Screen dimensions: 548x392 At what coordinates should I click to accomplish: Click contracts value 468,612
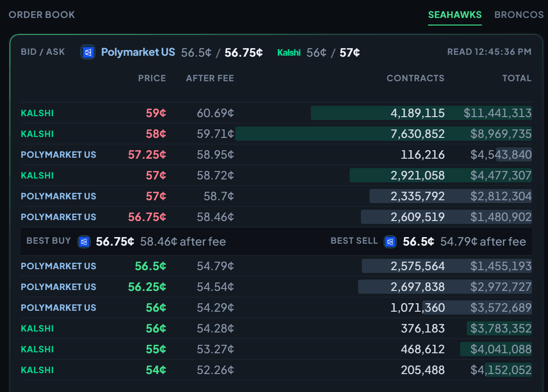(x=422, y=349)
